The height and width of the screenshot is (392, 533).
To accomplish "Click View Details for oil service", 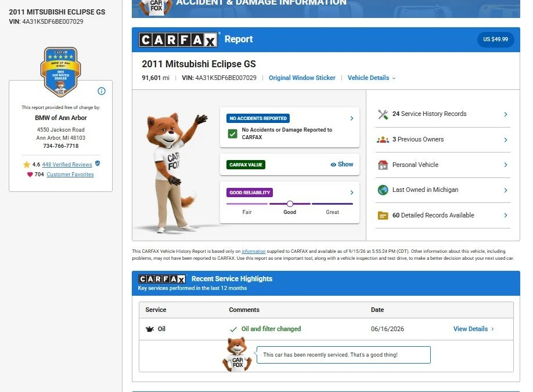I will [x=474, y=329].
